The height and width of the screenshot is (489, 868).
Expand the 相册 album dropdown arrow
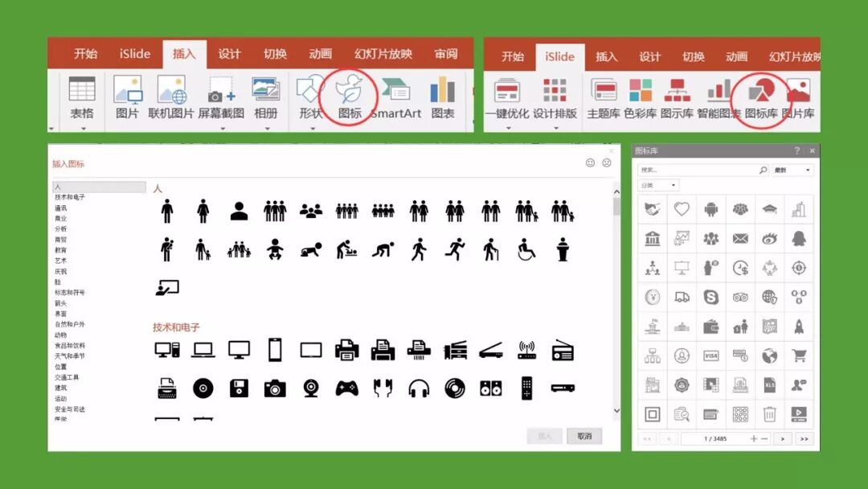[x=267, y=129]
